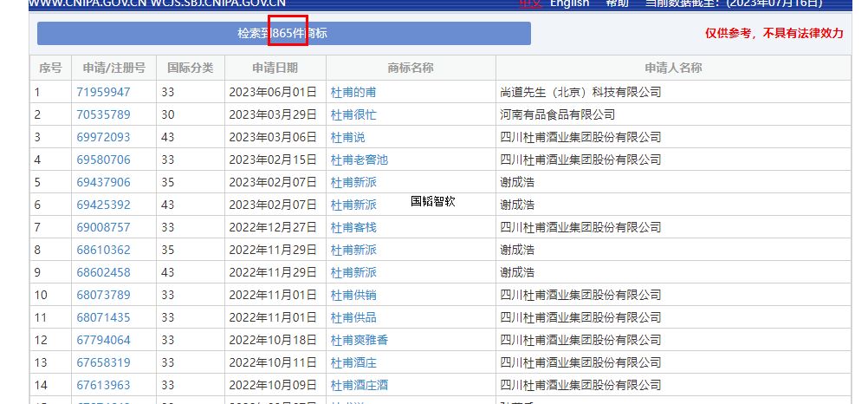Open registration number 69580706
This screenshot has height=404, width=868.
(x=103, y=160)
